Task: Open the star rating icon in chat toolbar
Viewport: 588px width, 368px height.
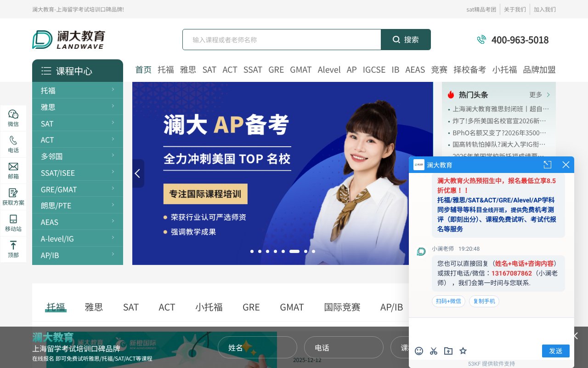Action: click(x=463, y=351)
